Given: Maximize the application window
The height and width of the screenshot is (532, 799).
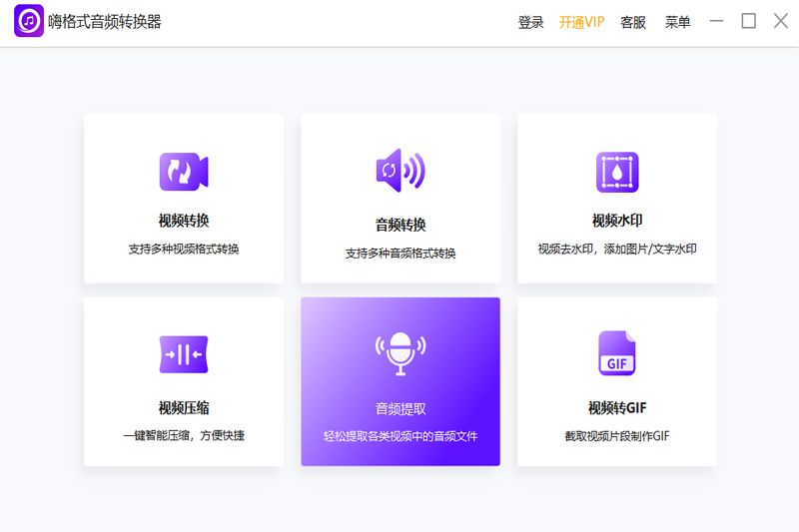Looking at the screenshot, I should [748, 22].
